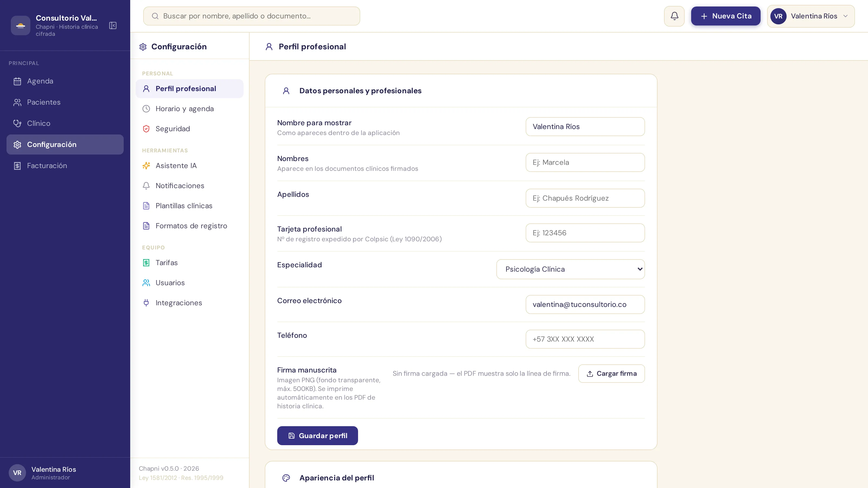This screenshot has height=488, width=868.
Task: Select Perfil profesional settings tab
Action: (x=189, y=89)
